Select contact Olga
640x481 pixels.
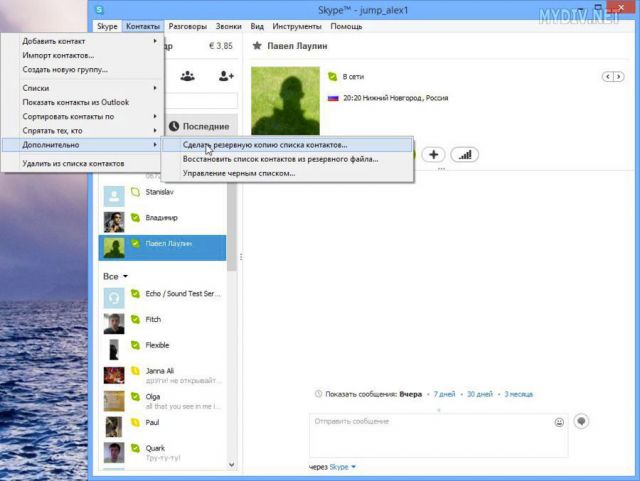pyautogui.click(x=162, y=401)
